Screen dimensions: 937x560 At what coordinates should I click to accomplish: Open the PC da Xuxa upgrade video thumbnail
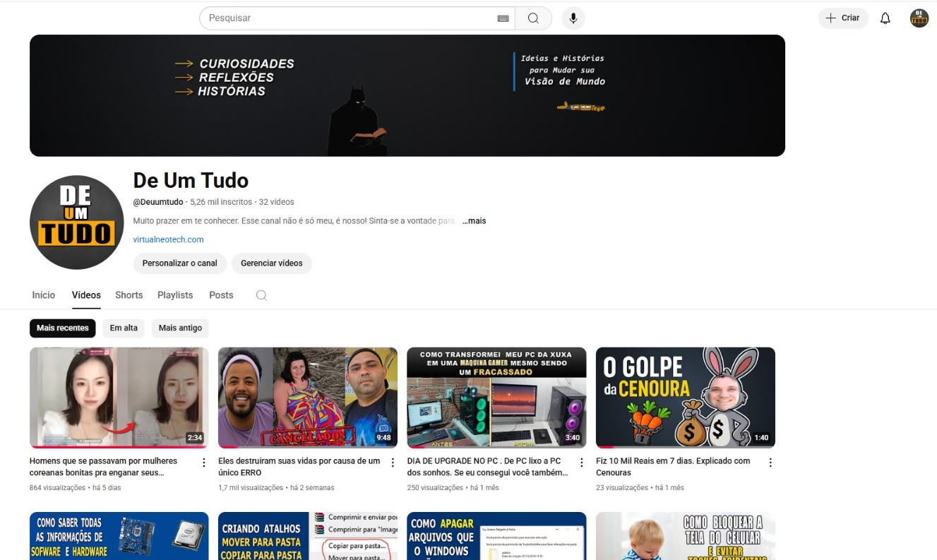[x=496, y=398]
